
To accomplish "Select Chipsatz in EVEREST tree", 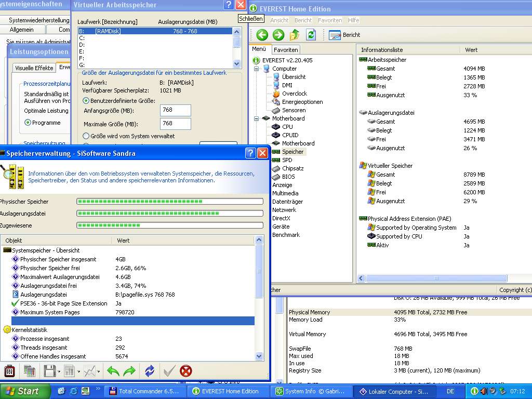I will (x=292, y=168).
